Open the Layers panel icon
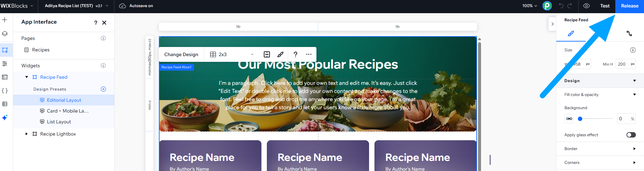The image size is (644, 171). click(5, 34)
